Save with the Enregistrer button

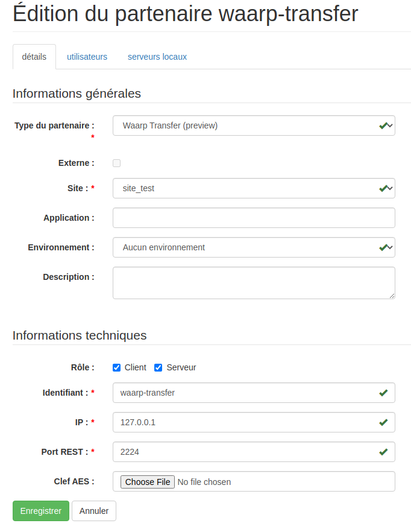coord(41,511)
